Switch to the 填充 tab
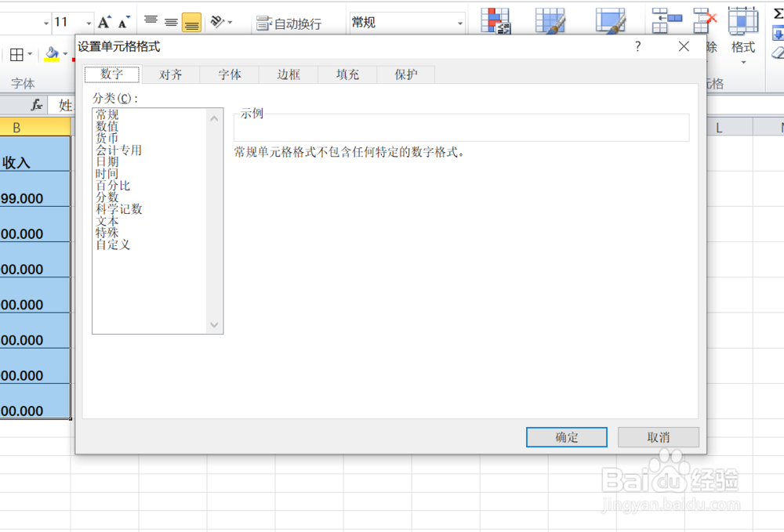The width and height of the screenshot is (784, 532). click(347, 74)
